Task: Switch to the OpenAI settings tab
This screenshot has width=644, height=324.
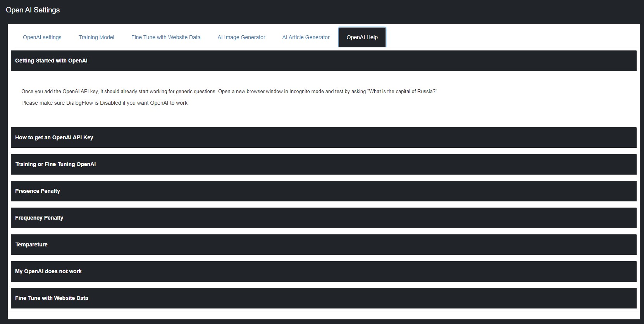Action: click(42, 37)
